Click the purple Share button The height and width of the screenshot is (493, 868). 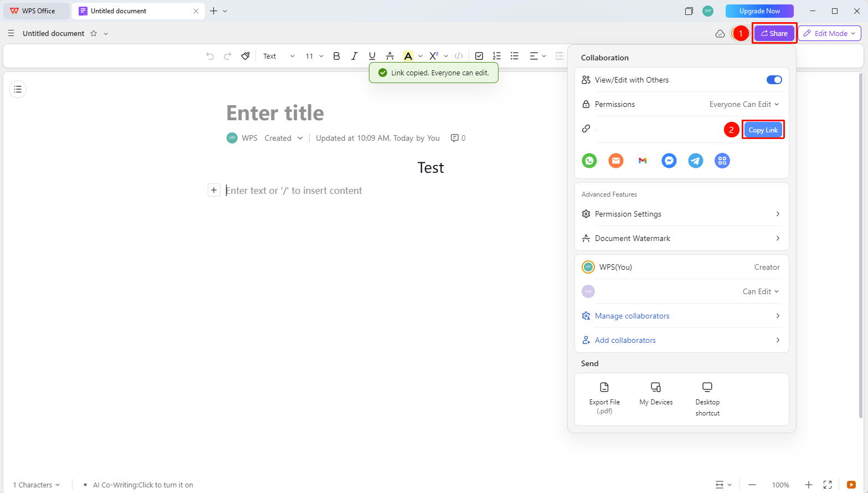[x=774, y=33]
